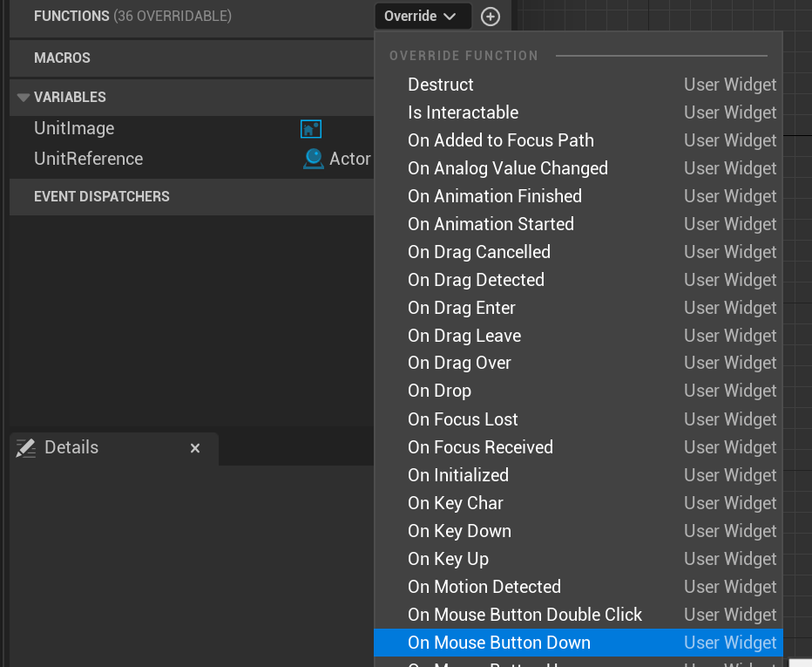Choose On Drag Detected from list
The width and height of the screenshot is (812, 667).
(x=476, y=280)
